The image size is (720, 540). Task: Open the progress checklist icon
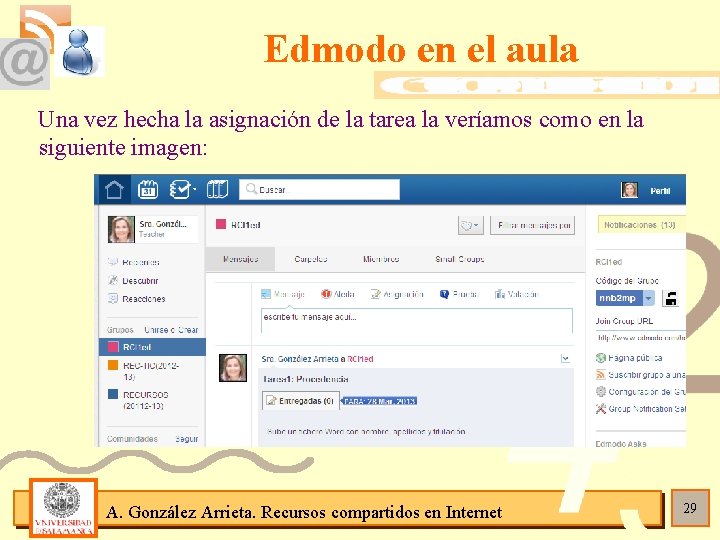182,189
